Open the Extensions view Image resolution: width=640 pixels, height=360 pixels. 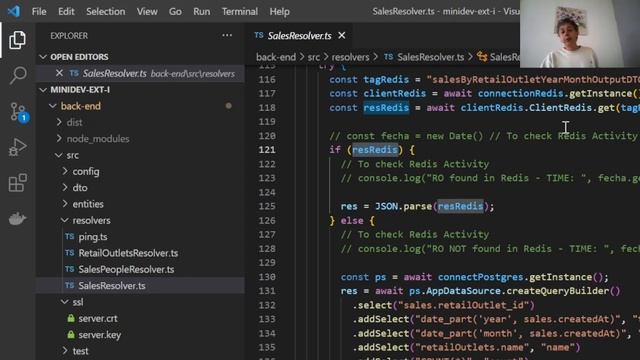click(17, 182)
